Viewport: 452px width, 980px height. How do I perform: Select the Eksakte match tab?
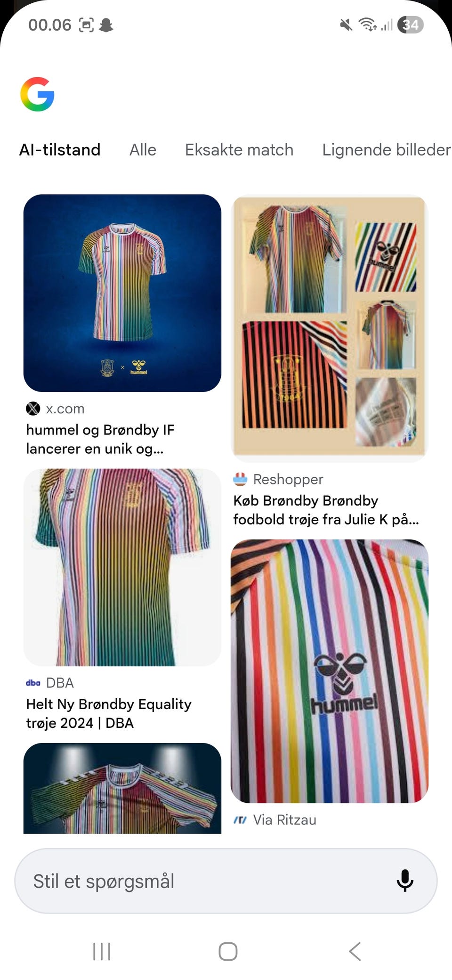tap(239, 150)
